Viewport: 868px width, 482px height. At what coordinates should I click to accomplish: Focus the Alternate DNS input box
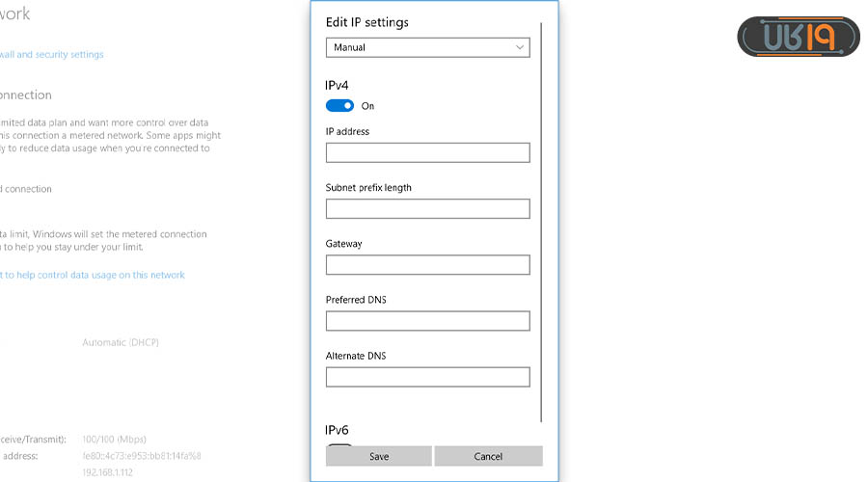click(x=427, y=377)
